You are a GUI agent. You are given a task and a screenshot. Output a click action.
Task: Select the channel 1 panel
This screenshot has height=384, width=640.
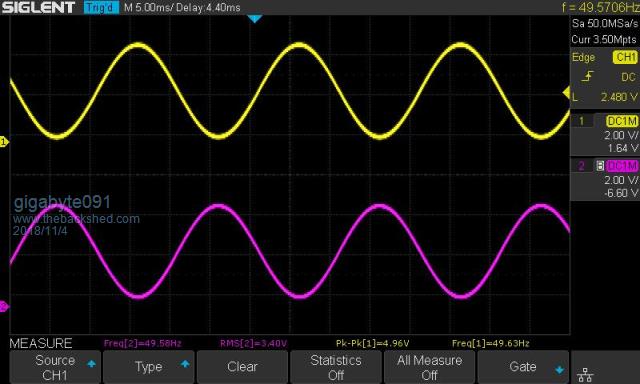(605, 134)
